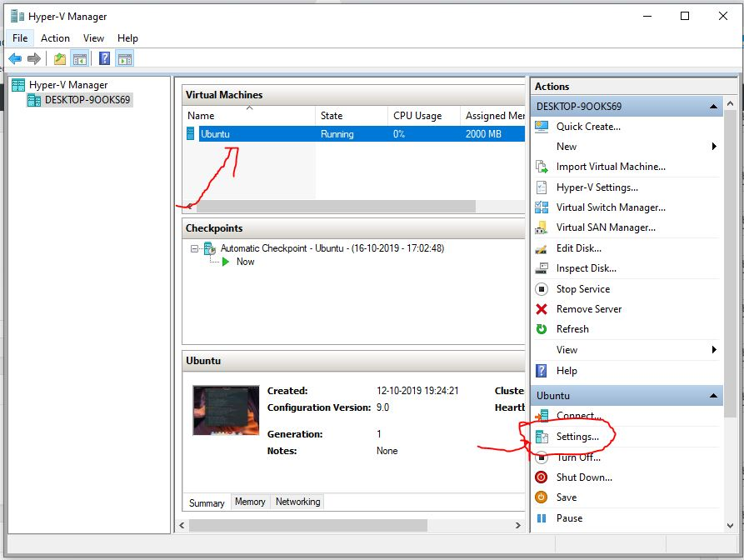Select 'Now' checkpoint entry
Screen dimensions: 744x560
coord(245,262)
